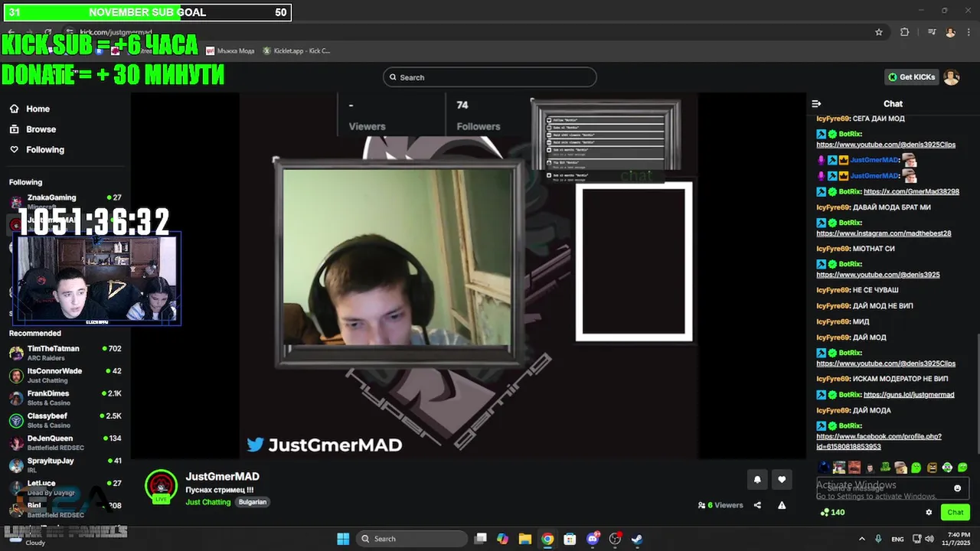Open DeJenQueen recommended channel
Screen dimensions: 980x551
click(65, 442)
